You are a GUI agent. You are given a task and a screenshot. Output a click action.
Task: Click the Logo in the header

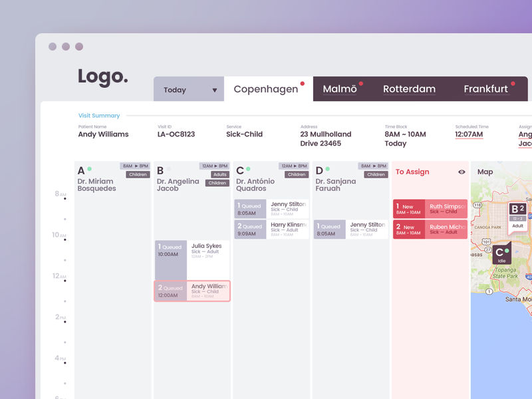coord(102,76)
